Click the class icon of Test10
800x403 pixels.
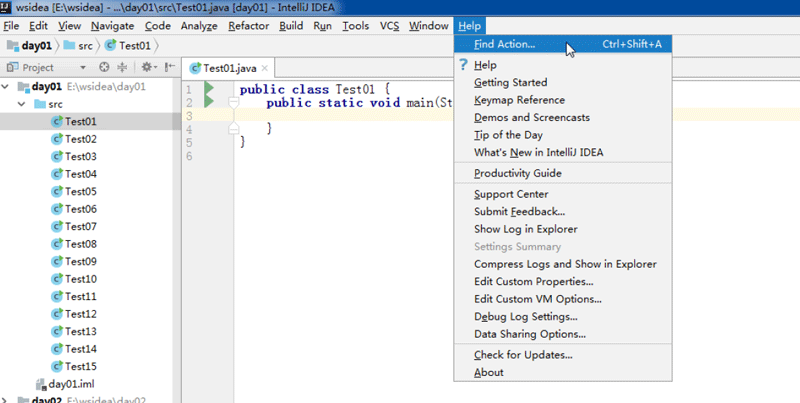(57, 279)
